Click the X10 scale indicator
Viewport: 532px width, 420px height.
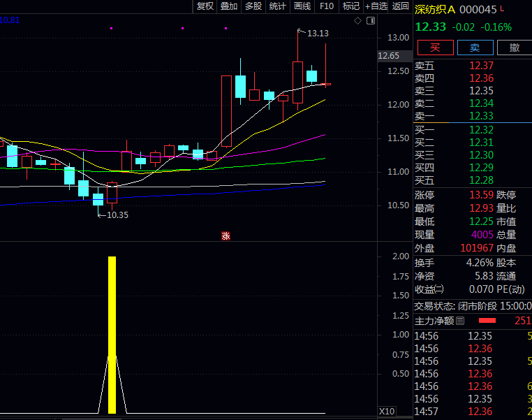coord(387,411)
